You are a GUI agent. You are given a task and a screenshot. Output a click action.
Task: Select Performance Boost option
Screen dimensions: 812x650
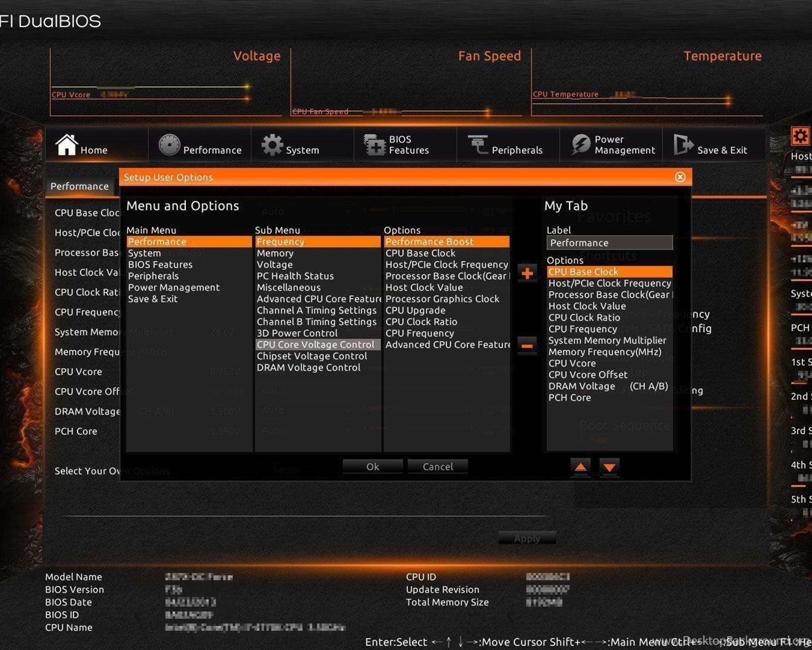pos(447,242)
